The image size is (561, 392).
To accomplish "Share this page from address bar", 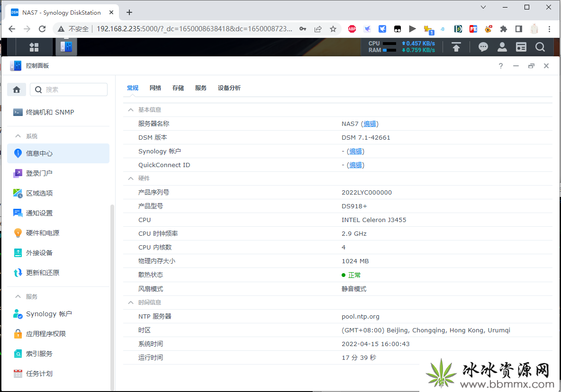I will point(318,29).
